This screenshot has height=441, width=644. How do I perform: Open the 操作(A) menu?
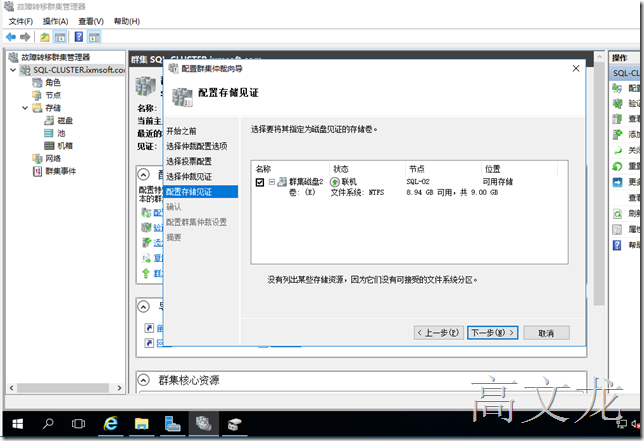click(x=55, y=21)
